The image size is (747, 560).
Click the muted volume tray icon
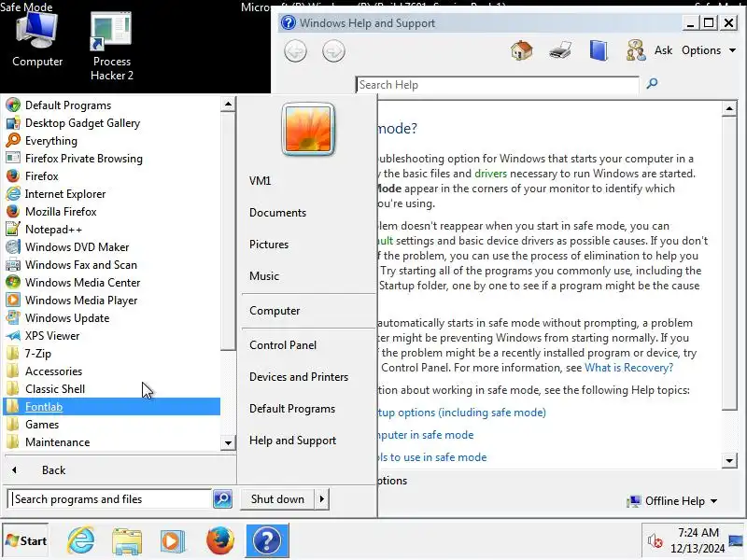click(x=655, y=541)
